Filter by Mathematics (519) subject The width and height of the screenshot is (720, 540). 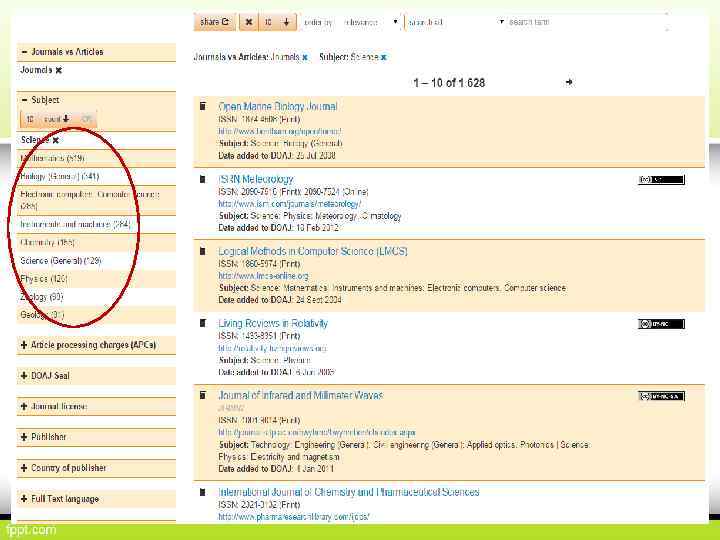click(52, 158)
